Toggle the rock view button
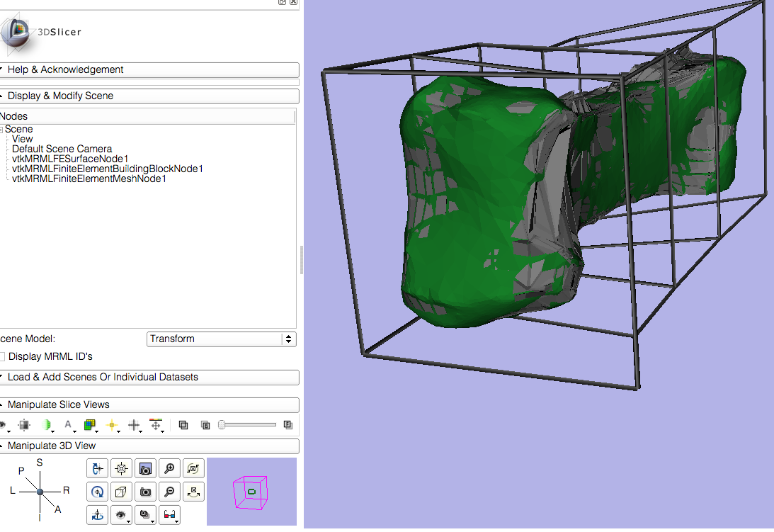Viewport: 774px width, 532px height. 193,492
